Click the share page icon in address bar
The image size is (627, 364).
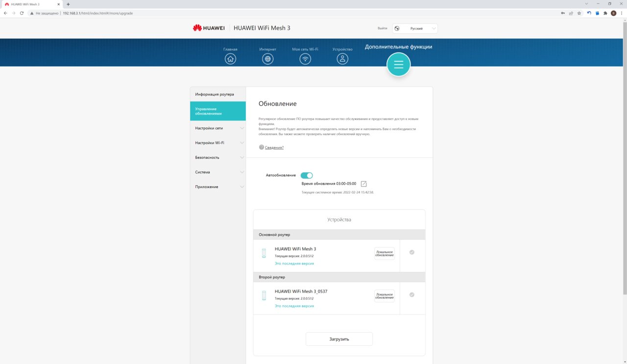click(x=571, y=13)
